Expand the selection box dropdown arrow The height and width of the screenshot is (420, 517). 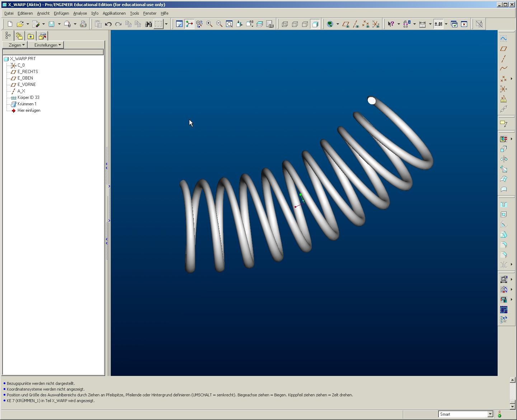coord(166,24)
